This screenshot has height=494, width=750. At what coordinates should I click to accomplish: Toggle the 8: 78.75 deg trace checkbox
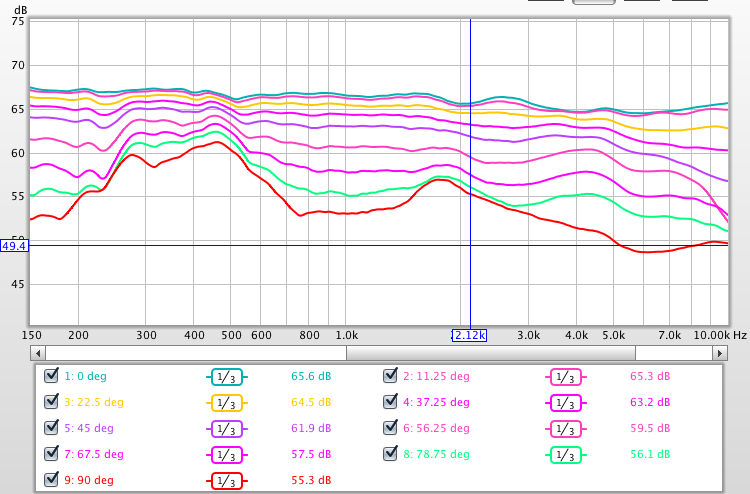390,455
